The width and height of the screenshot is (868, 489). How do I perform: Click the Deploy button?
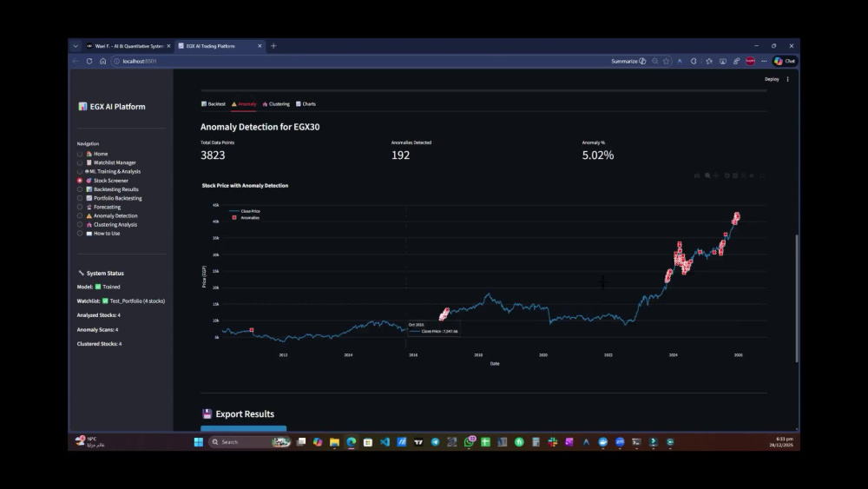[772, 79]
